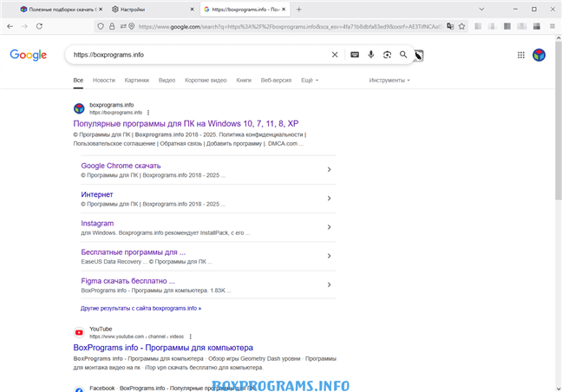The height and width of the screenshot is (392, 562).
Task: Expand the Интернет sitelink chevron
Action: coord(329,198)
